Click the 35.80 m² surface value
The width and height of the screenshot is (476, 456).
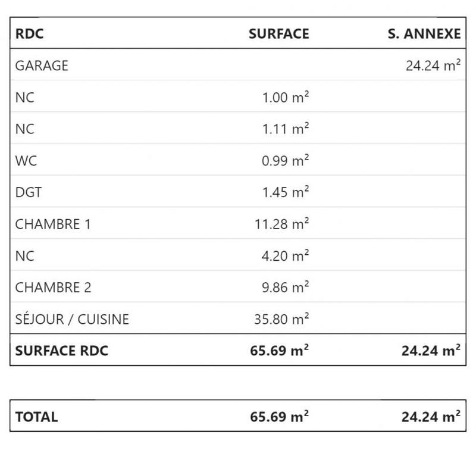[x=282, y=319]
